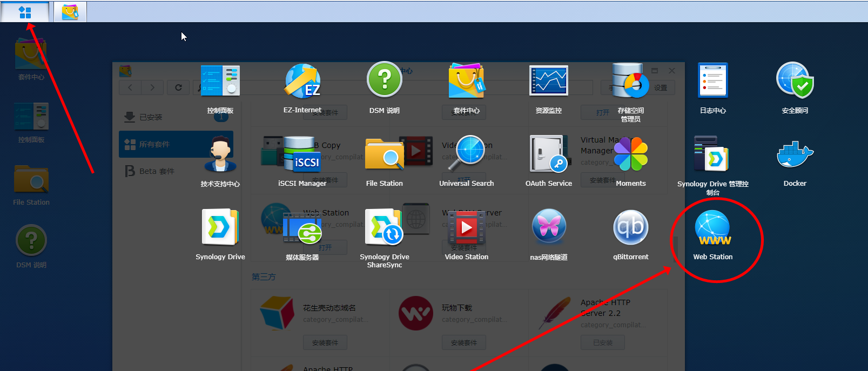Launch 资源监控 resource monitor
The image size is (868, 371).
(x=548, y=82)
